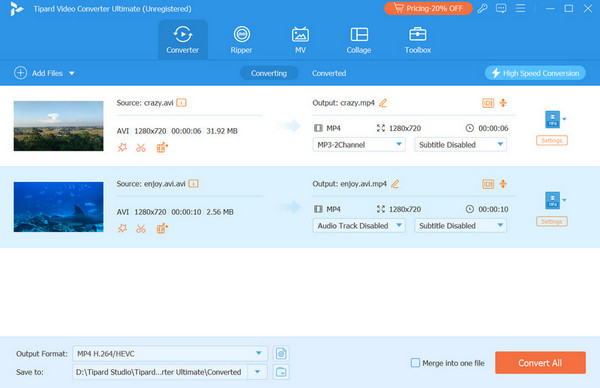The image size is (600, 388).
Task: Click the ID metadata icon for enjoy.avi.mp4
Action: point(488,184)
